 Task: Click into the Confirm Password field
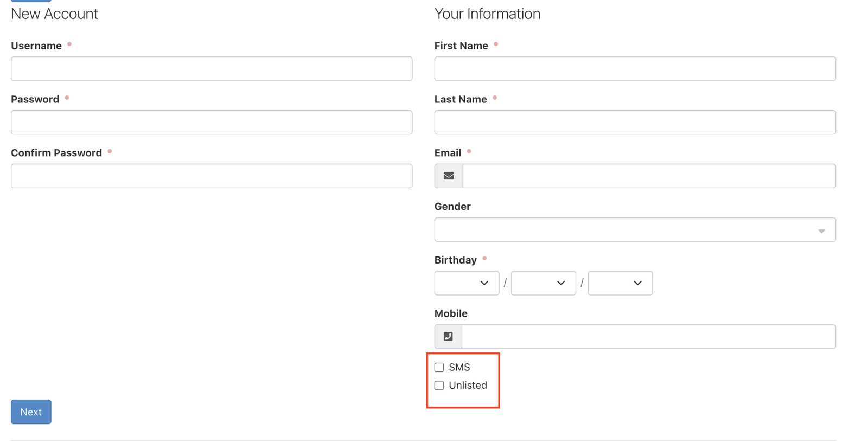(212, 176)
